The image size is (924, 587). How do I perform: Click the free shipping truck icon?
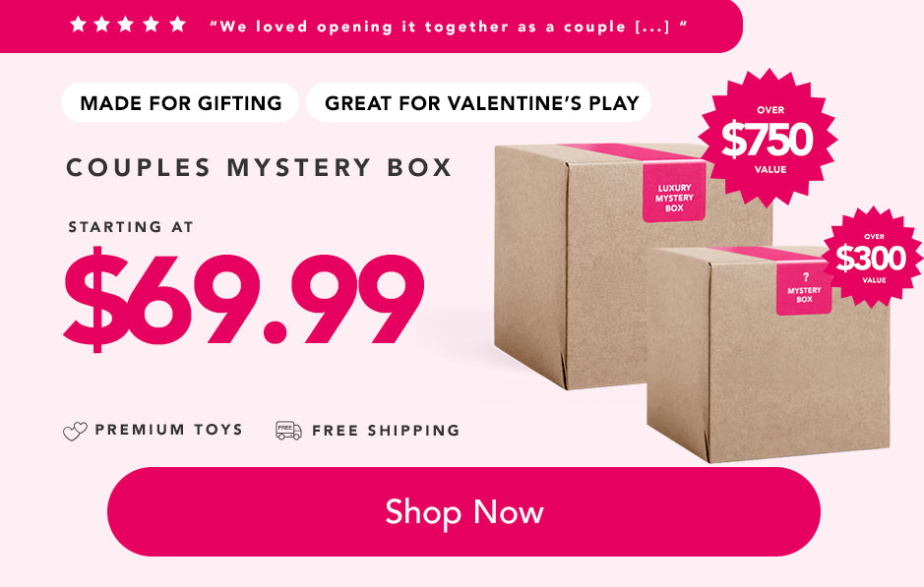(x=288, y=431)
